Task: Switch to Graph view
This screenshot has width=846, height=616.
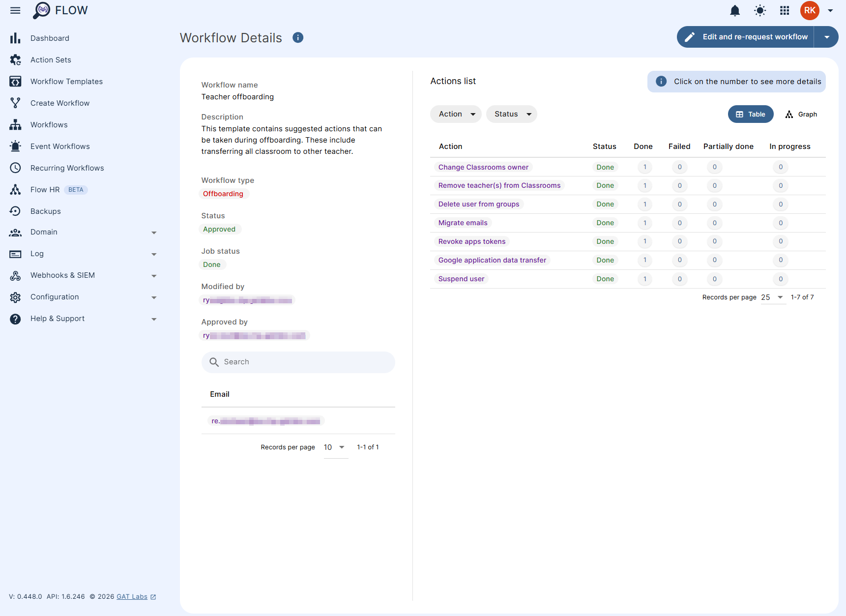Action: (x=801, y=114)
